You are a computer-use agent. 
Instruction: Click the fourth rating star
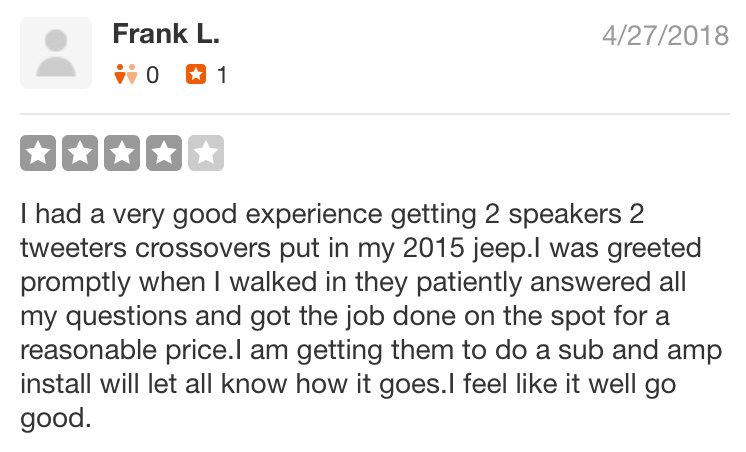(163, 153)
